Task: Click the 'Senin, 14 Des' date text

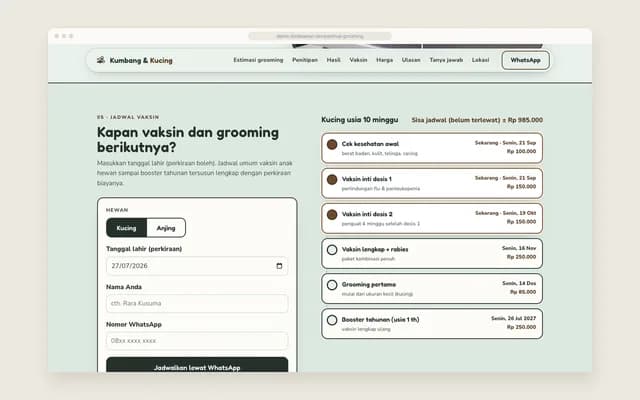Action: click(x=519, y=283)
